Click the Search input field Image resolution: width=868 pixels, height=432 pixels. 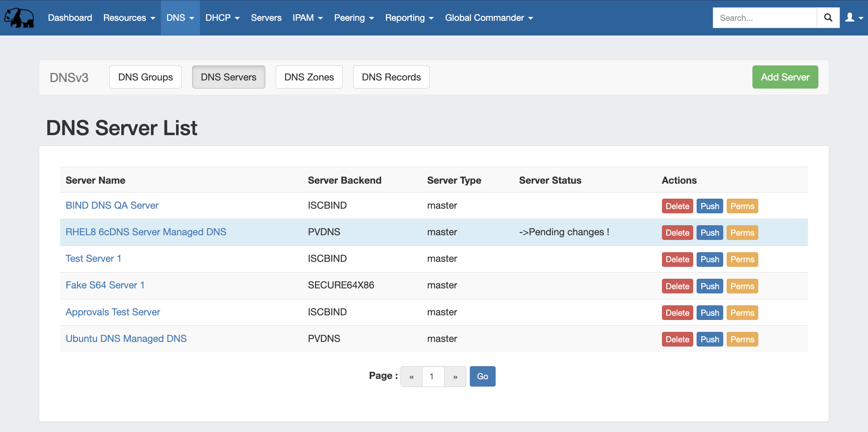tap(764, 18)
